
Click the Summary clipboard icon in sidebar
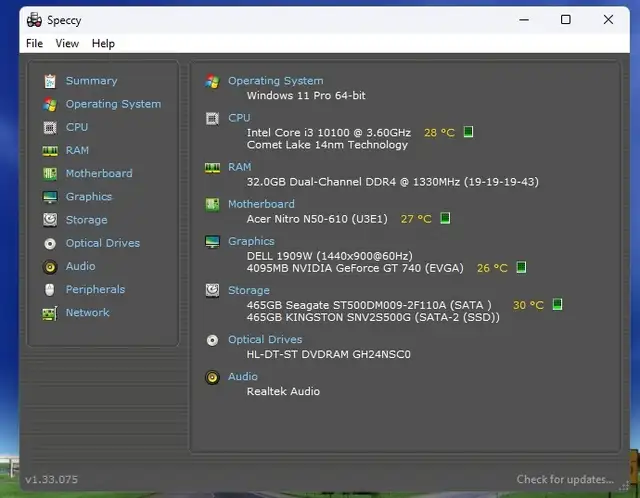pyautogui.click(x=50, y=81)
